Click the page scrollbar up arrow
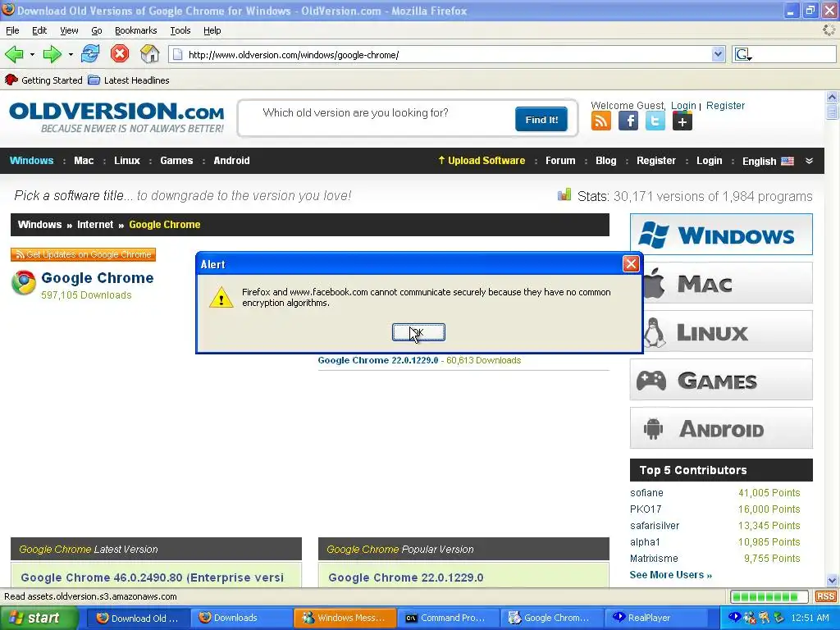Screen dimensions: 840x630 (832, 97)
